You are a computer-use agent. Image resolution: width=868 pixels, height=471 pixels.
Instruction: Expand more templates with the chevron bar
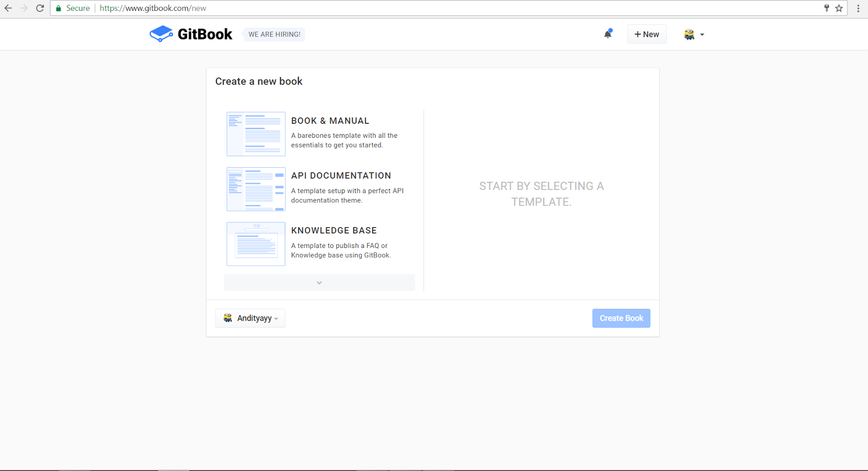pyautogui.click(x=320, y=283)
